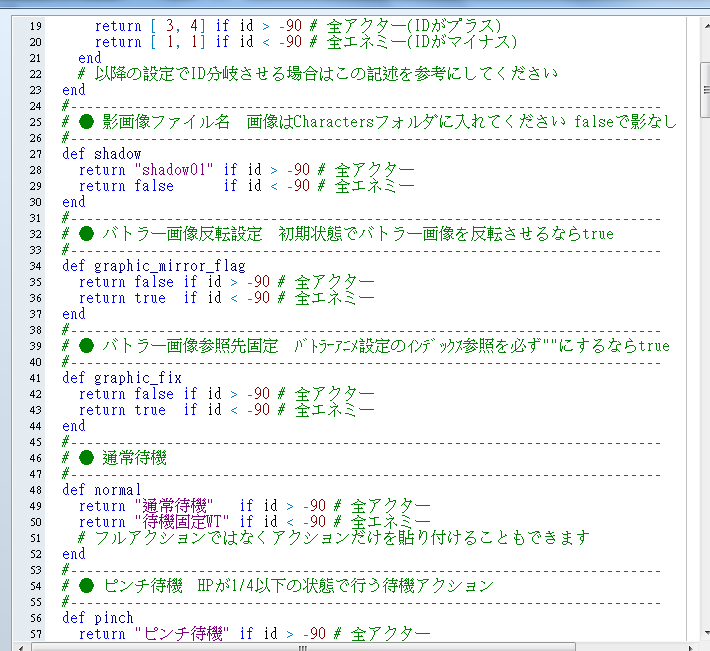Viewport: 710px width, 651px height.
Task: Click comment 'バトラー画像参照先固定' on line 39
Action: (x=190, y=346)
